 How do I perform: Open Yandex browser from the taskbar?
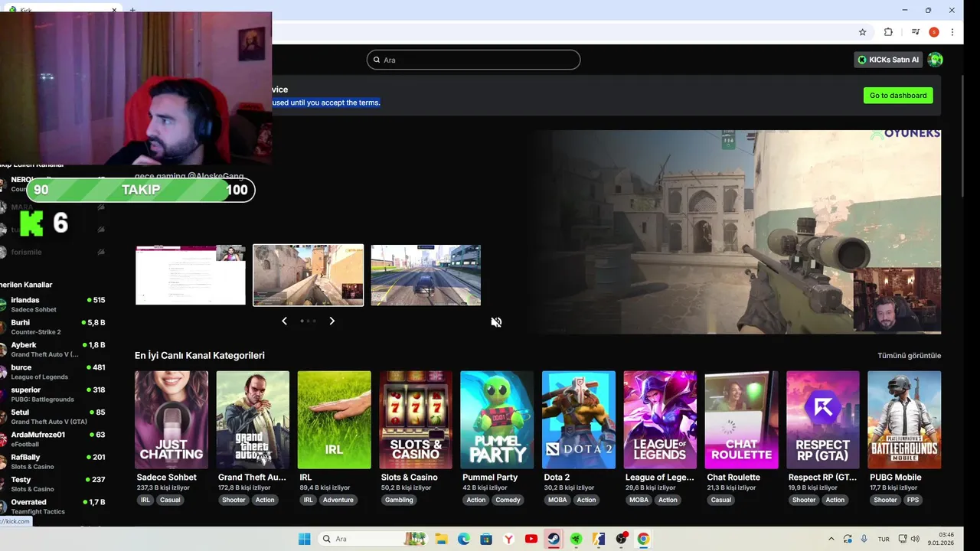click(508, 539)
